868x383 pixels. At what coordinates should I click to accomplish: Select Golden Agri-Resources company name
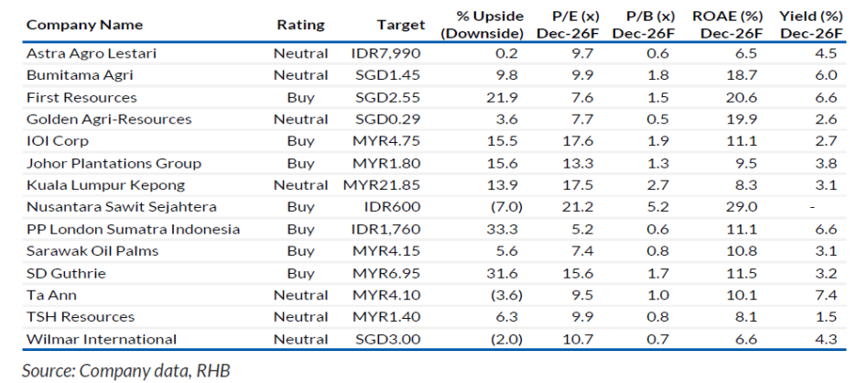(109, 119)
